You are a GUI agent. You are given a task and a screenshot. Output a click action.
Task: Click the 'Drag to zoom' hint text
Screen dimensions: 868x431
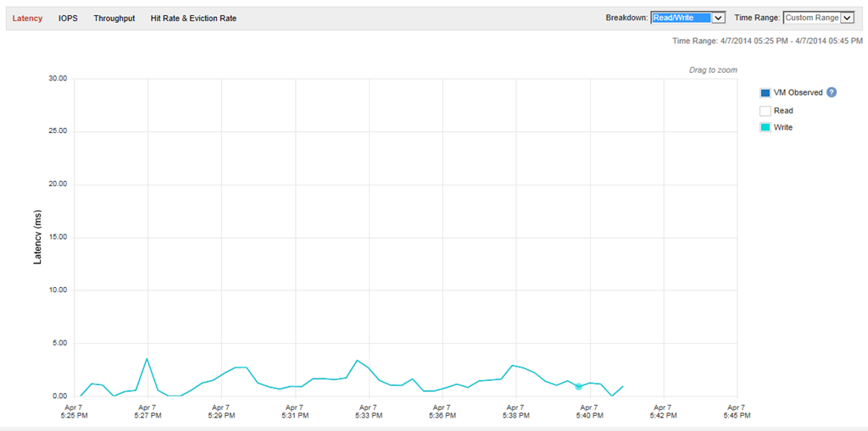[x=712, y=69]
